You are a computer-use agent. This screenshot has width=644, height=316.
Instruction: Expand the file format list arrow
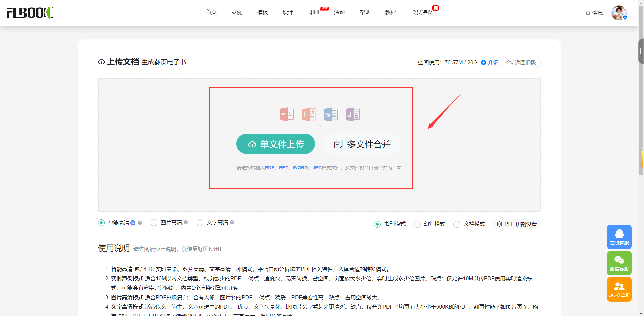tap(320, 126)
